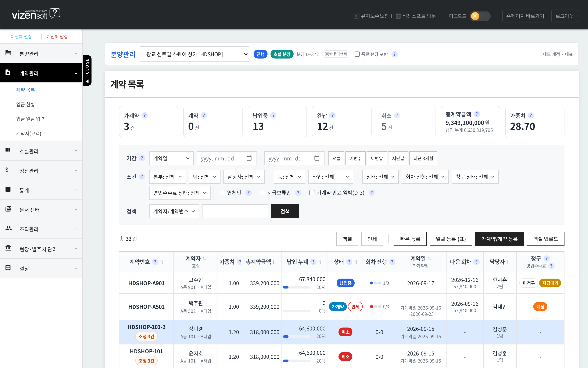The height and width of the screenshot is (368, 588).
Task: Click the 현장·발주처 관리 bank icon
Action: (8, 248)
